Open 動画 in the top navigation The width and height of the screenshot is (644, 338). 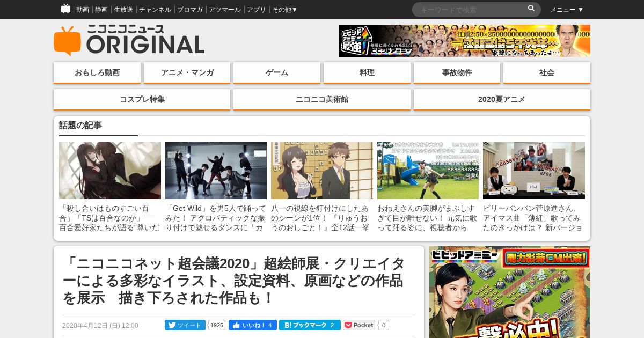point(83,10)
